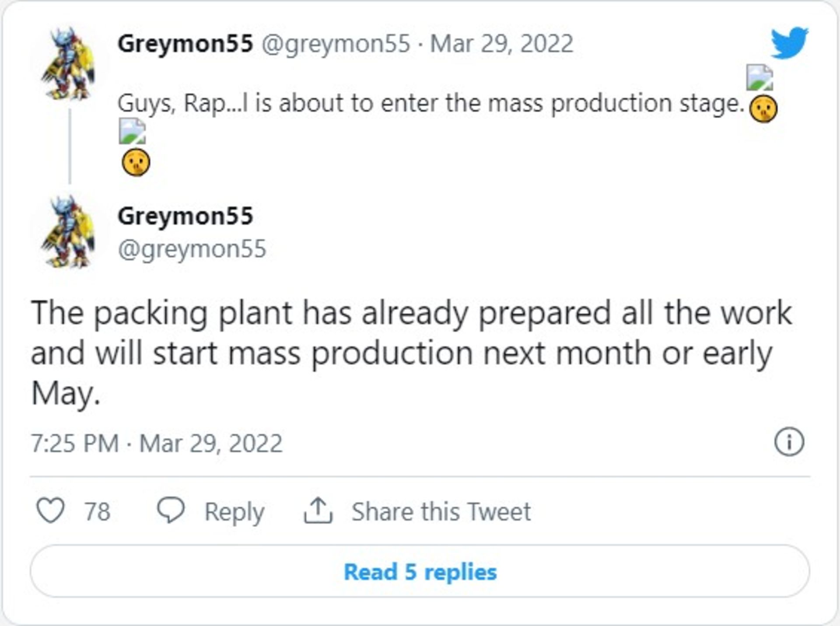This screenshot has height=626, width=840.
Task: Click '@greymon55' handle in main tweet
Action: coord(192,249)
